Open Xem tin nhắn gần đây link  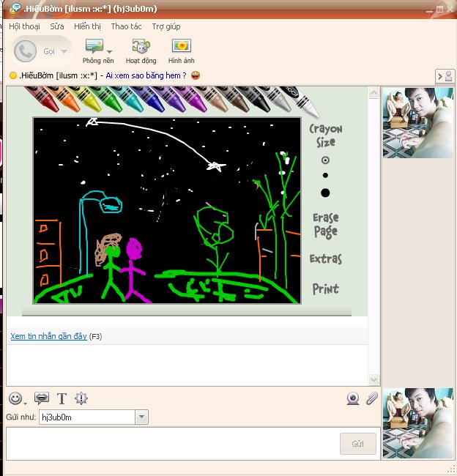coord(48,336)
